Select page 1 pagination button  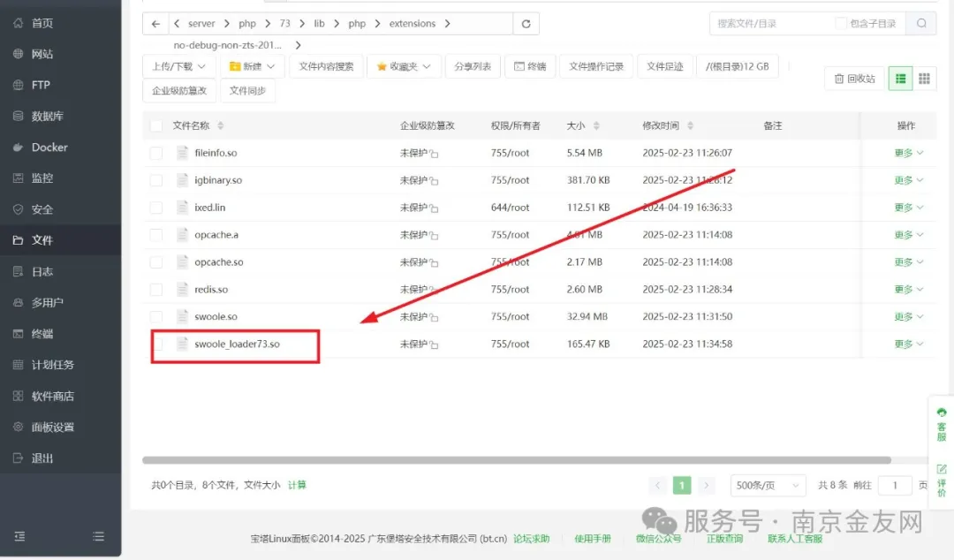682,485
